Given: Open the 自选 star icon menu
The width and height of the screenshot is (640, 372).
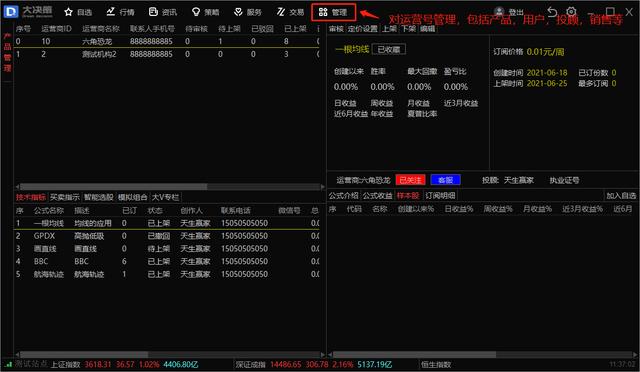Looking at the screenshot, I should point(78,12).
